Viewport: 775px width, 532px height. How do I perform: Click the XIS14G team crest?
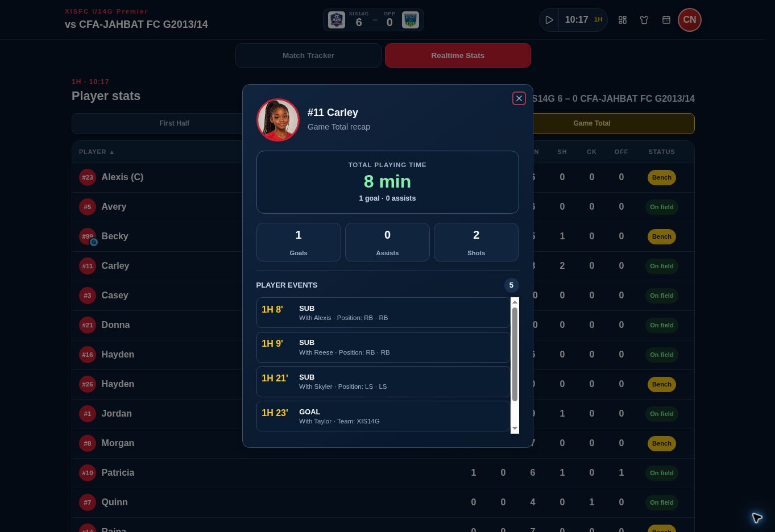point(337,20)
